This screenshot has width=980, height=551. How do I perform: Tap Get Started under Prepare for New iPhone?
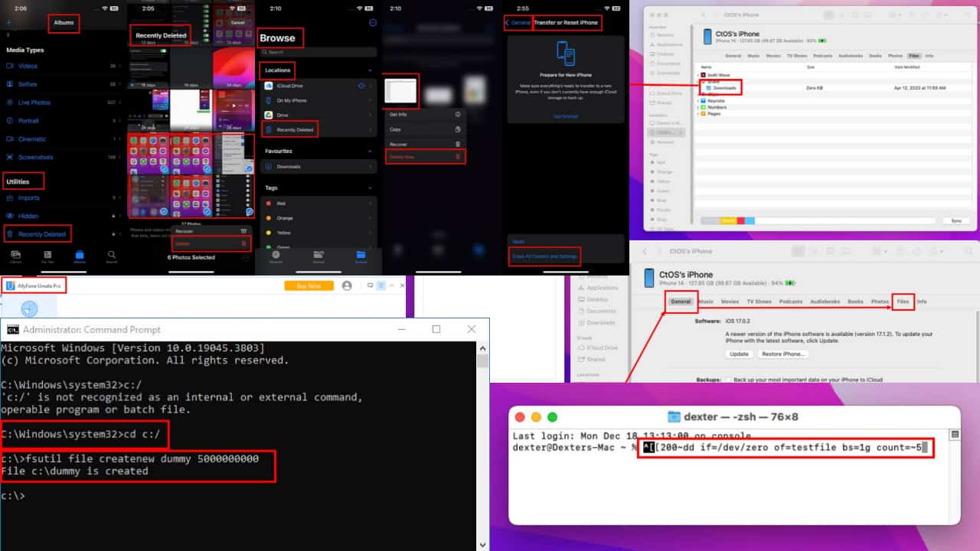coord(566,116)
